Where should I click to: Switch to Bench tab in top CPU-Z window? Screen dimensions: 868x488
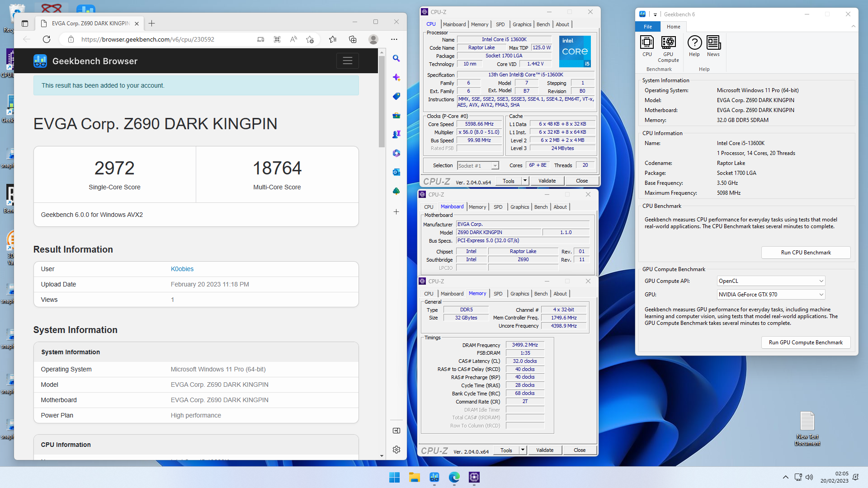pos(543,24)
